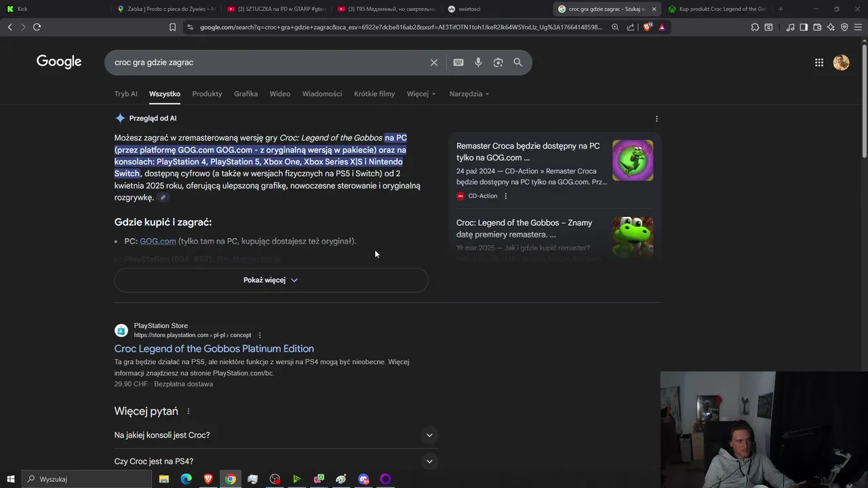Open Znamy datę premiery remastera article
Image resolution: width=868 pixels, height=488 pixels.
(x=524, y=228)
